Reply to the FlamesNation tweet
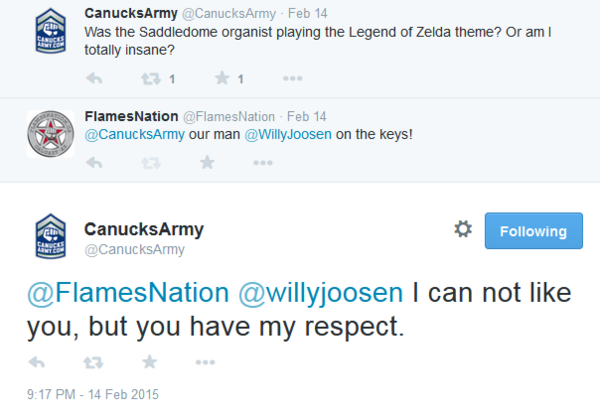Screen dimensions: 600x416 pos(94,163)
